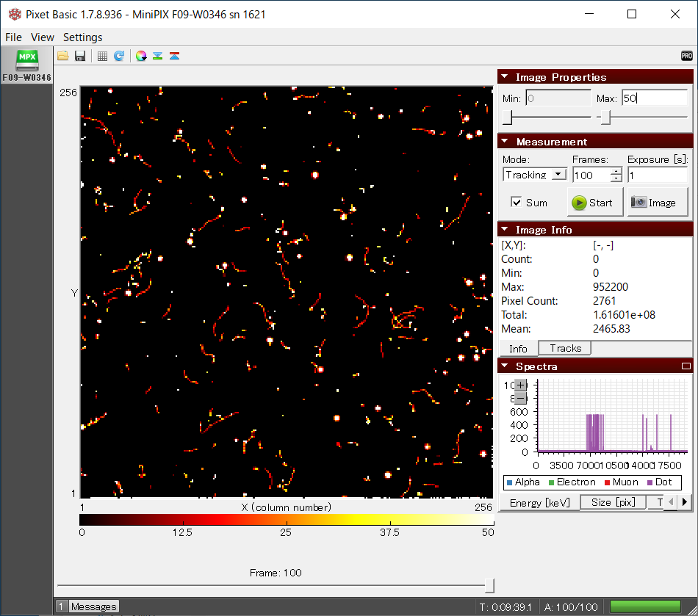
Task: Click the save floppy disk icon
Action: click(80, 56)
